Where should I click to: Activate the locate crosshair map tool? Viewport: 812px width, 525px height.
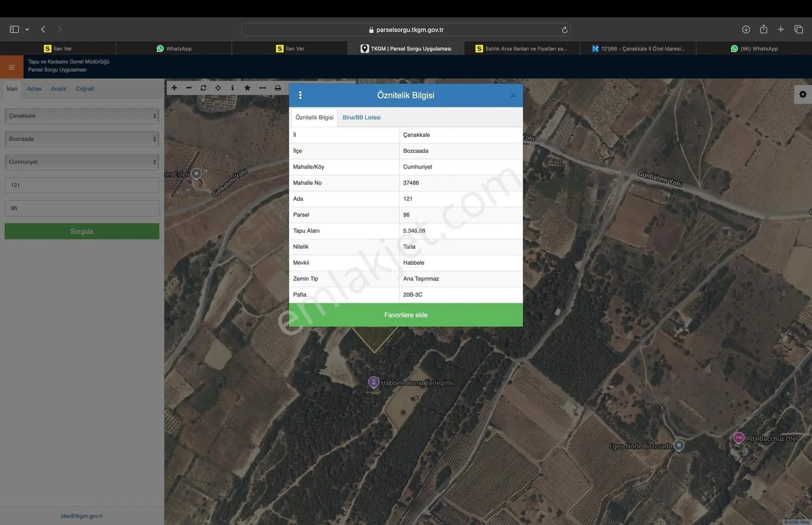click(x=218, y=88)
